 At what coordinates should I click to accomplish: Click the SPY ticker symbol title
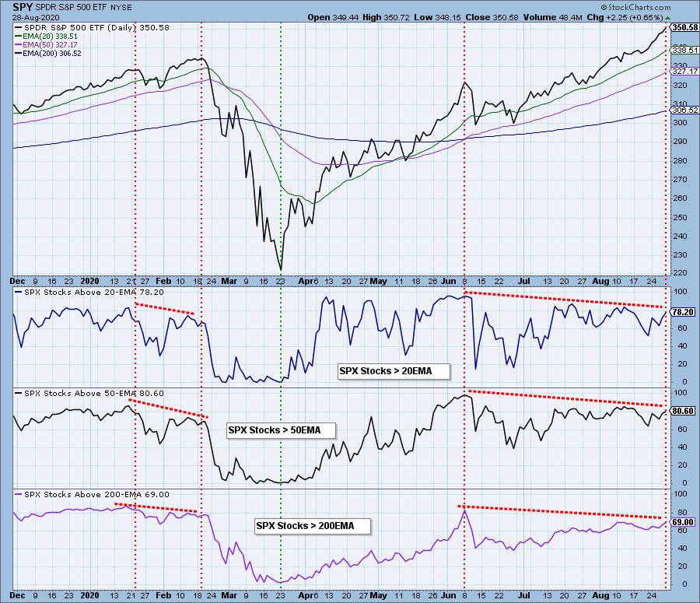(23, 7)
